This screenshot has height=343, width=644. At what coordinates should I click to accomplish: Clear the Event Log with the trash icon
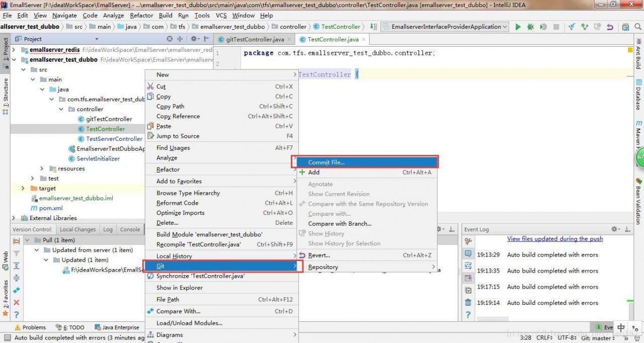coord(468,303)
